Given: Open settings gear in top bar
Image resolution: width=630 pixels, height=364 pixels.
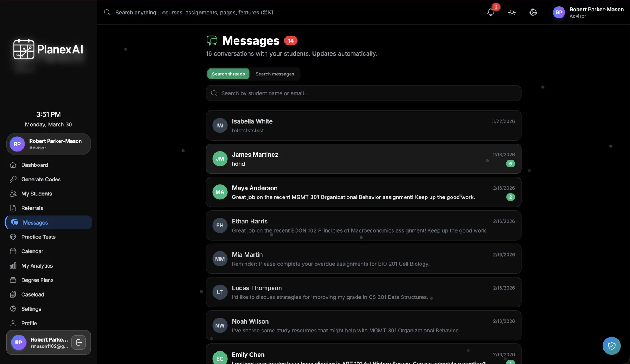Looking at the screenshot, I should pos(533,12).
